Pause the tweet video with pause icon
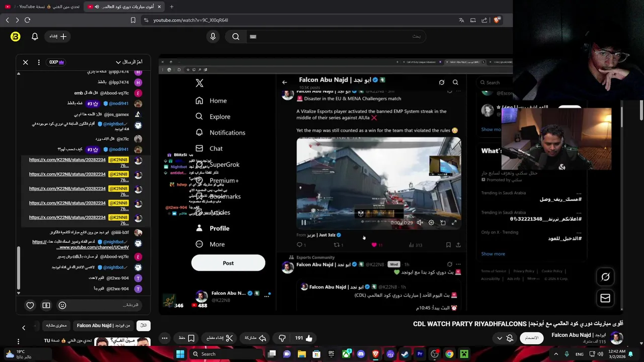Viewport: 644px width, 362px height. pyautogui.click(x=303, y=223)
